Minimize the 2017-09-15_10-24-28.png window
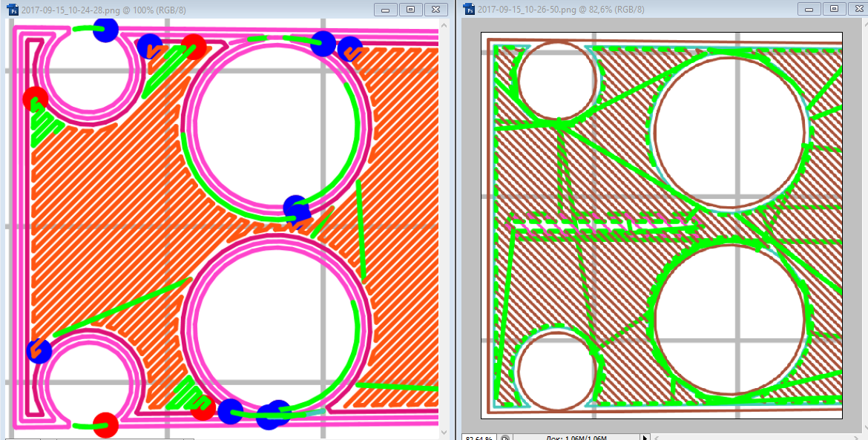The image size is (868, 440). [x=385, y=9]
